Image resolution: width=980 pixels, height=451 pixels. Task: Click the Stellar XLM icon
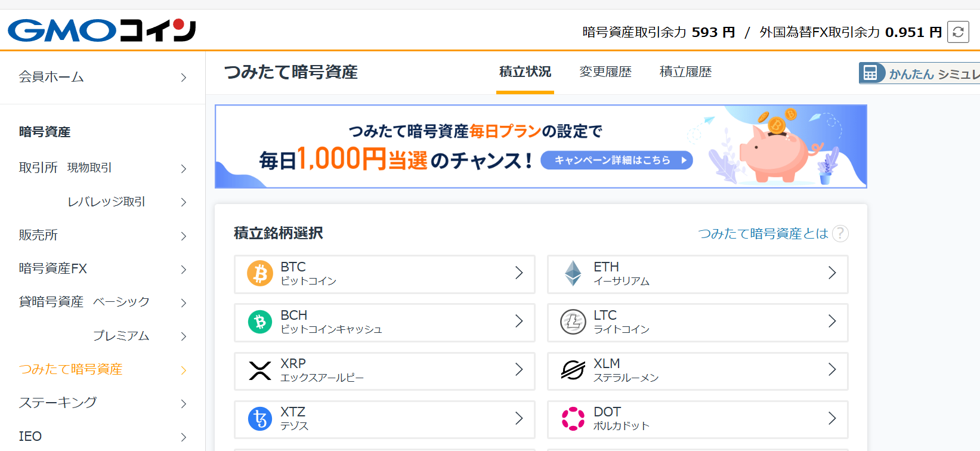[x=573, y=370]
